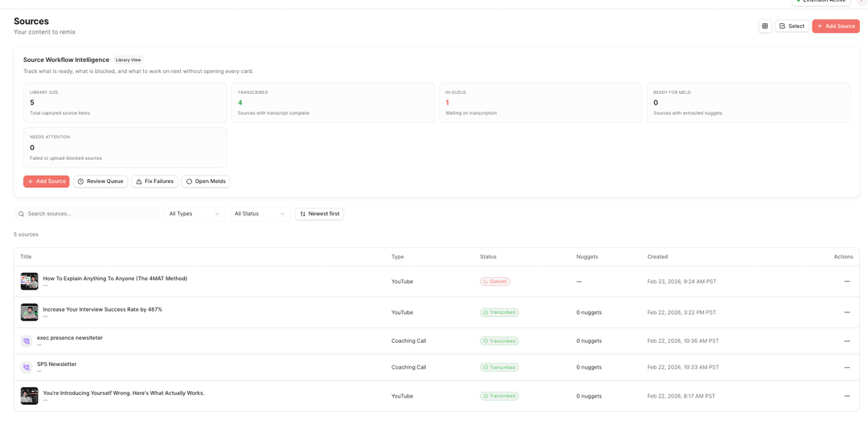This screenshot has height=436, width=868.
Task: Open actions menu for Interview Success row
Action: coord(847,312)
